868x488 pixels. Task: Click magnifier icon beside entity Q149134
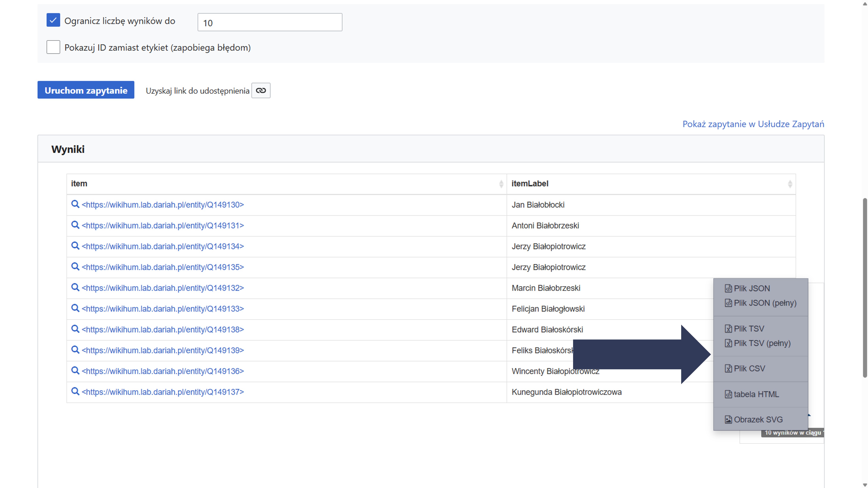[75, 246]
